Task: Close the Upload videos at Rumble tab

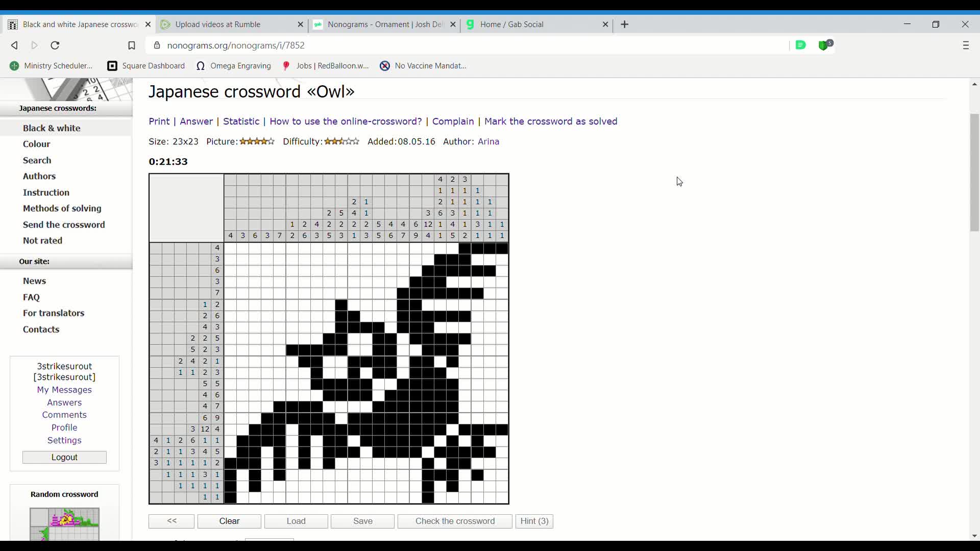Action: pyautogui.click(x=300, y=24)
